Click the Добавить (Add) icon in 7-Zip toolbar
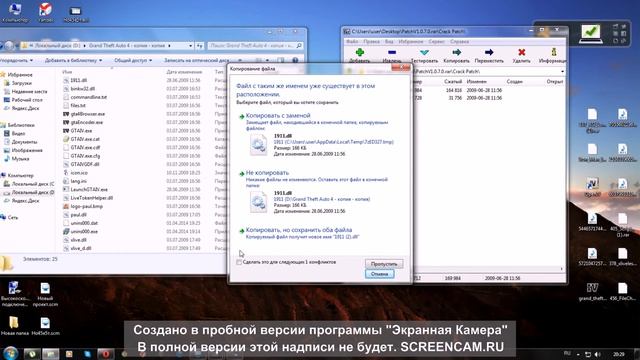The width and height of the screenshot is (640, 360). pyautogui.click(x=360, y=52)
